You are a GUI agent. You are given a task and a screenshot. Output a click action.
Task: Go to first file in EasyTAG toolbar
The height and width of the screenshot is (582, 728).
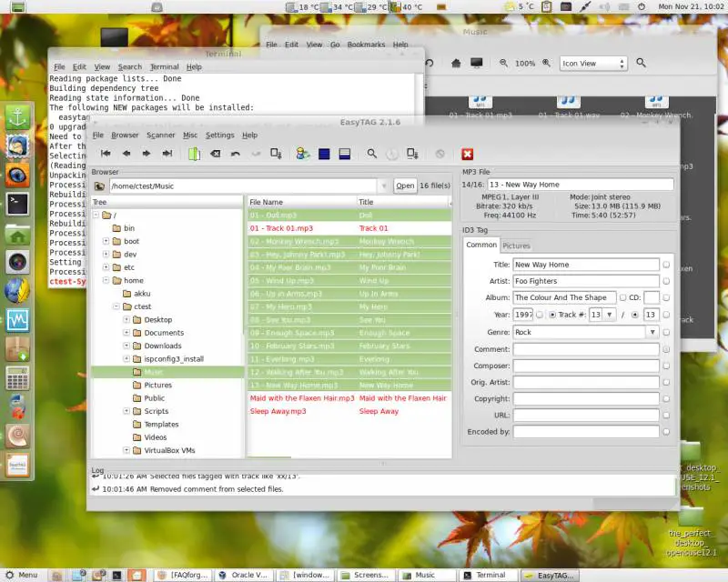coord(106,154)
